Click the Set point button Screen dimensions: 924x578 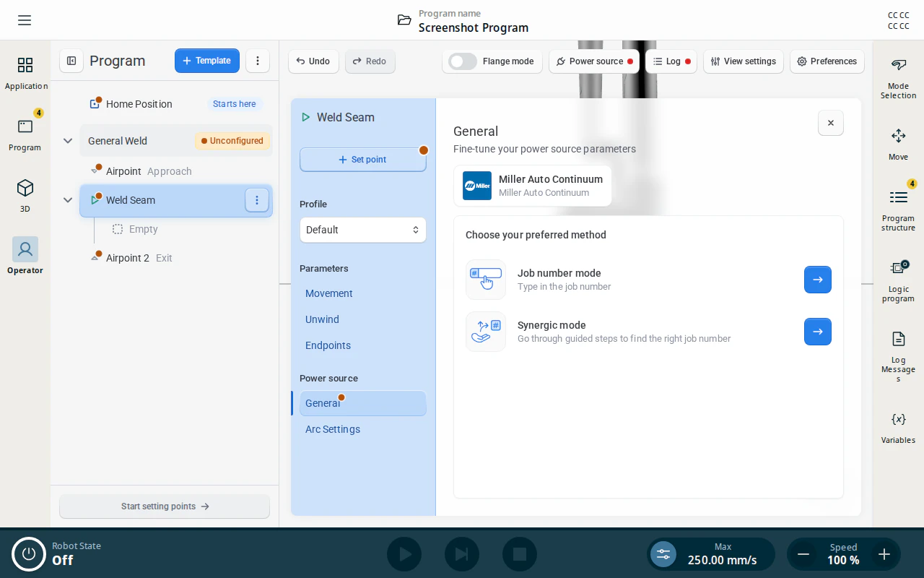click(x=362, y=160)
